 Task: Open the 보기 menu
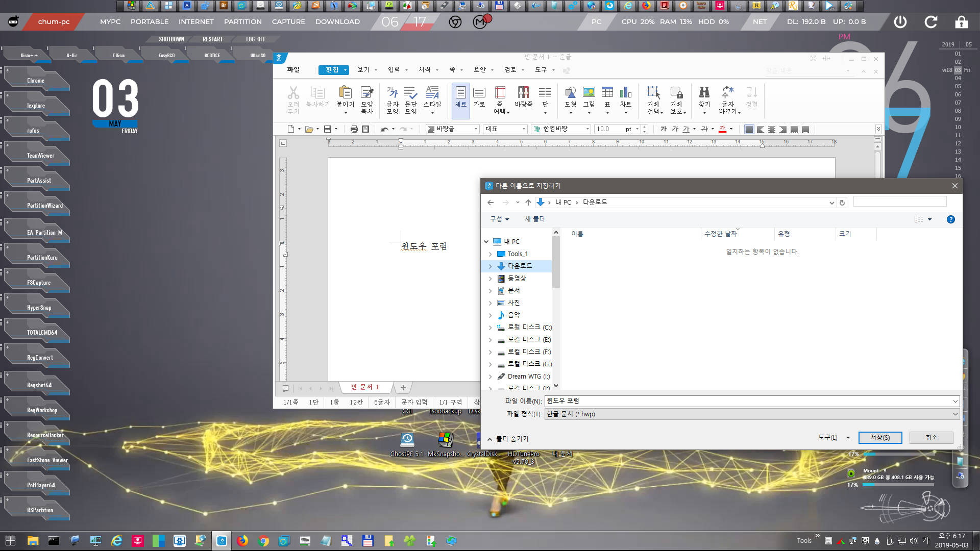tap(367, 70)
